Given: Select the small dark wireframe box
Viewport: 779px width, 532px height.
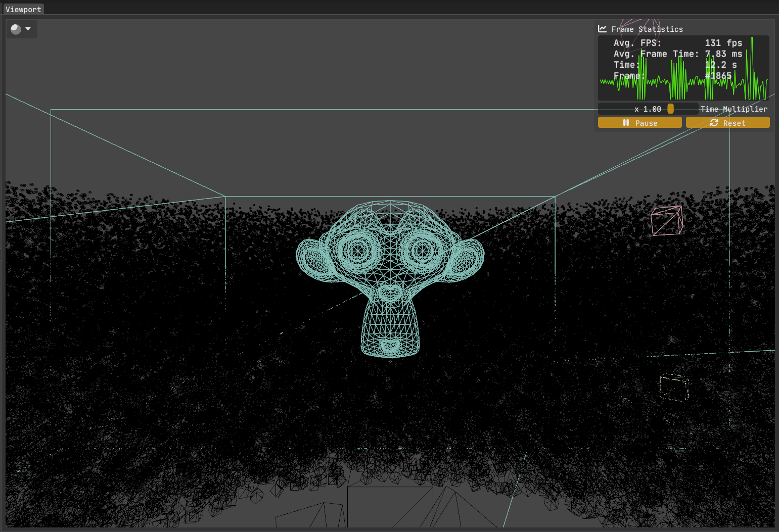Looking at the screenshot, I should 674,387.
